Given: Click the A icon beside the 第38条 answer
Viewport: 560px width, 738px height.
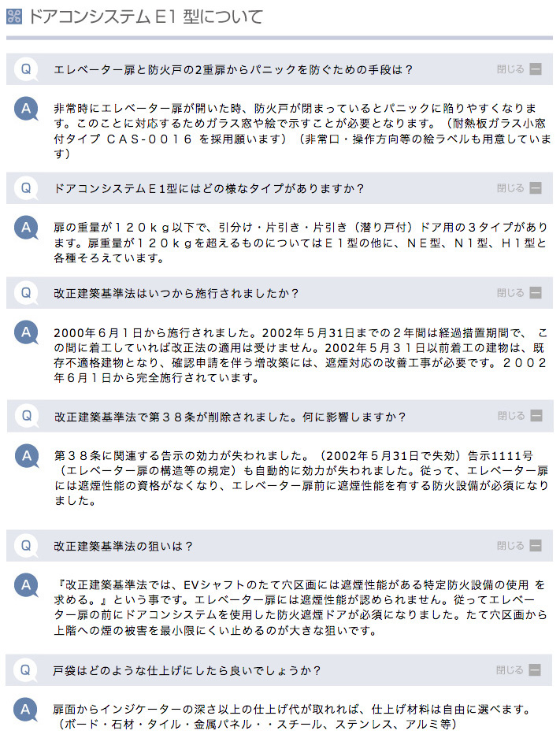Looking at the screenshot, I should (x=27, y=456).
